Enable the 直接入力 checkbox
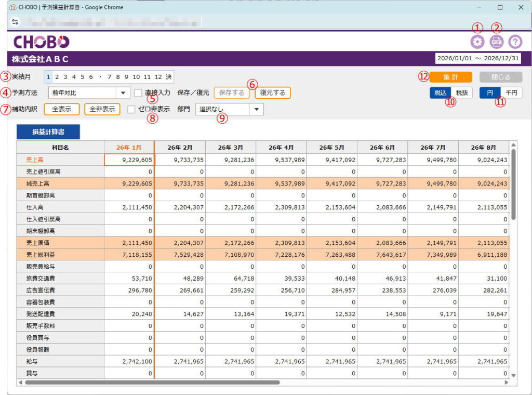Image resolution: width=532 pixels, height=395 pixels. pyautogui.click(x=138, y=93)
